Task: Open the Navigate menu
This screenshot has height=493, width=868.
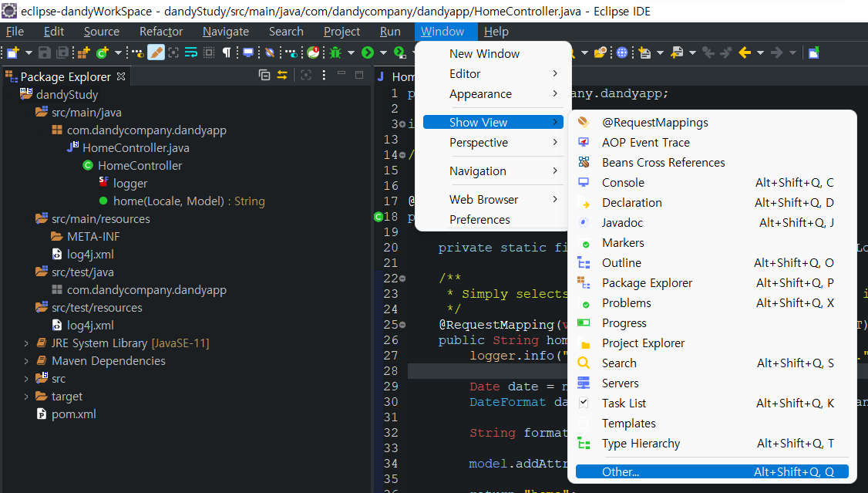Action: coord(226,32)
